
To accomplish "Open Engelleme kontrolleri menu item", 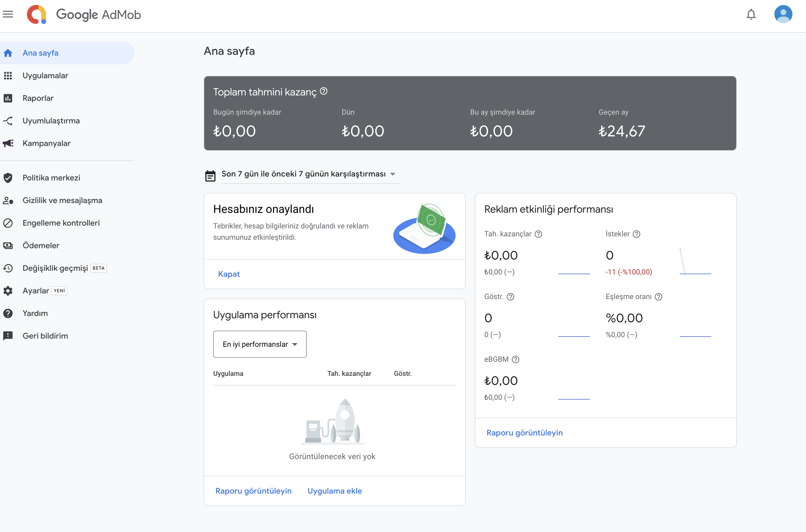I will (x=67, y=223).
